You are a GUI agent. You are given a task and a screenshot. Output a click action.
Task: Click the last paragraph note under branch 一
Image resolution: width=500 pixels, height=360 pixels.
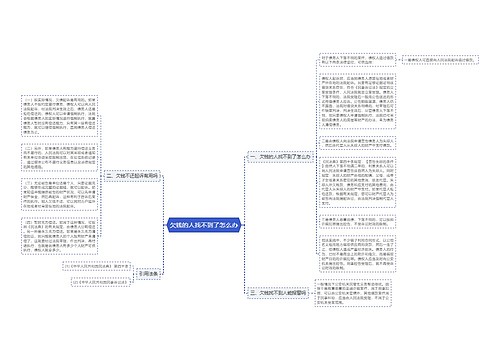tap(357, 254)
